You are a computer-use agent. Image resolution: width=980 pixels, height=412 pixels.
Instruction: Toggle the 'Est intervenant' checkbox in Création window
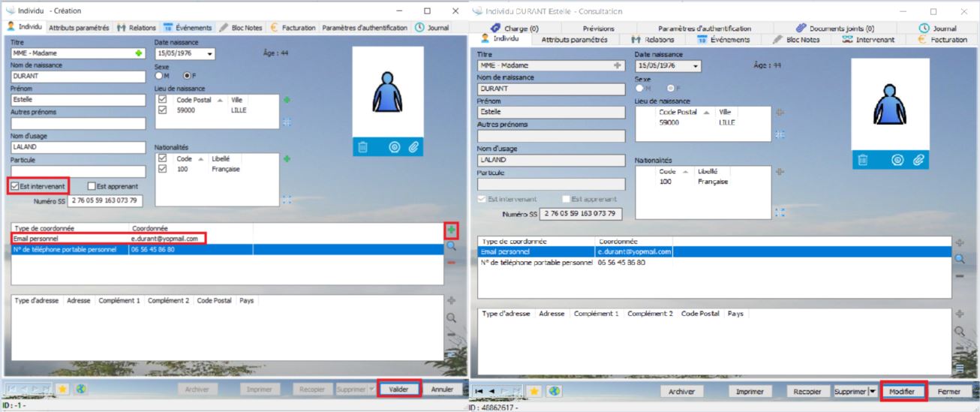click(x=15, y=186)
